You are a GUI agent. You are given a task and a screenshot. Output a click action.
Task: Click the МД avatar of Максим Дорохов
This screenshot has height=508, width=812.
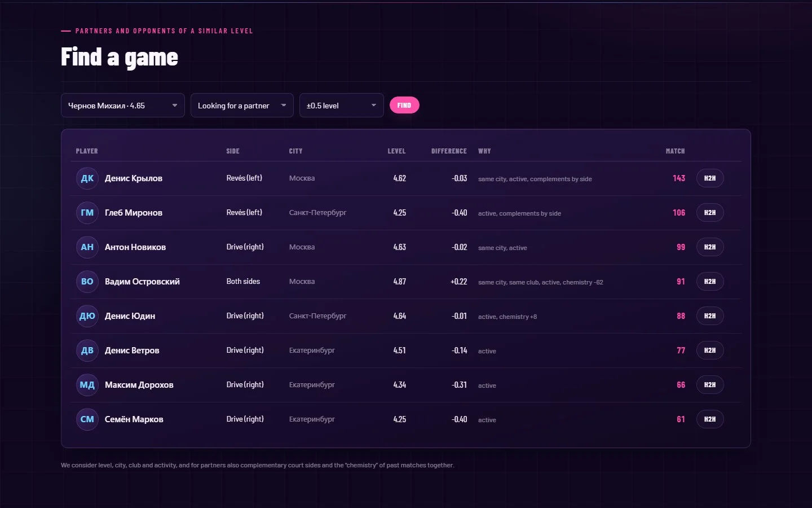pos(87,385)
